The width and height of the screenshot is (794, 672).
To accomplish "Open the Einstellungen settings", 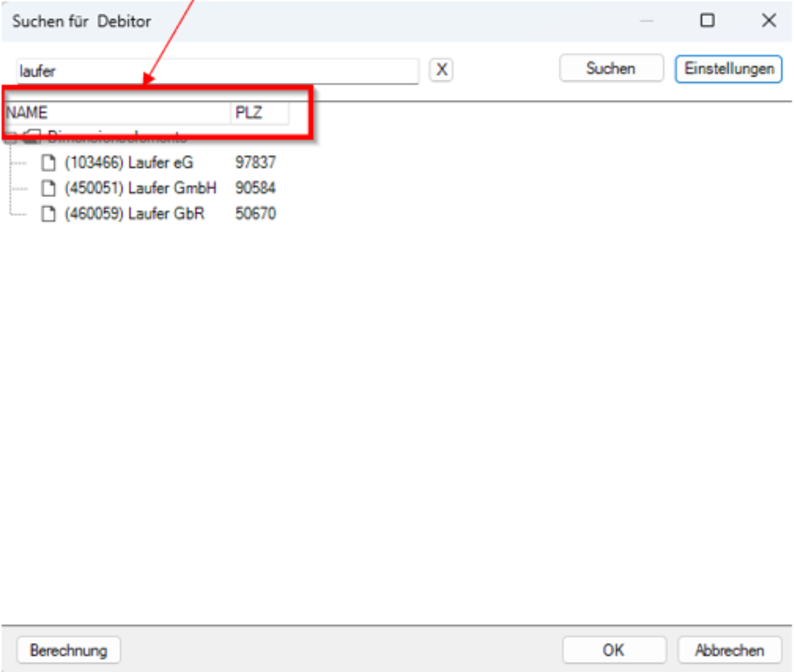I will (728, 69).
